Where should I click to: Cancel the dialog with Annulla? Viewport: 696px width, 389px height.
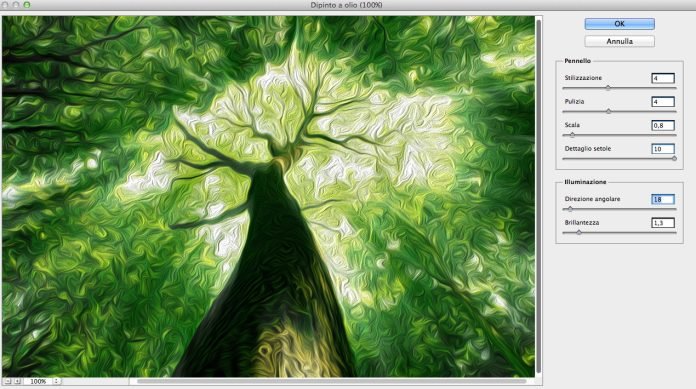click(619, 41)
